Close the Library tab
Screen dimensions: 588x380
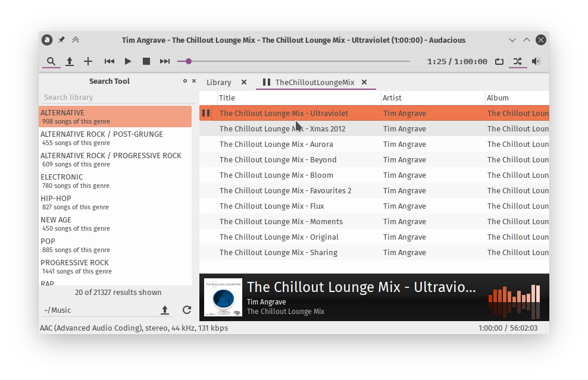[x=244, y=82]
